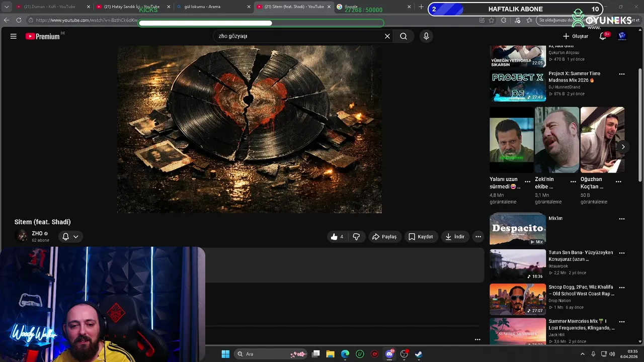Toggle the subscription notification bell for ZHO
644x362 pixels.
click(65, 236)
